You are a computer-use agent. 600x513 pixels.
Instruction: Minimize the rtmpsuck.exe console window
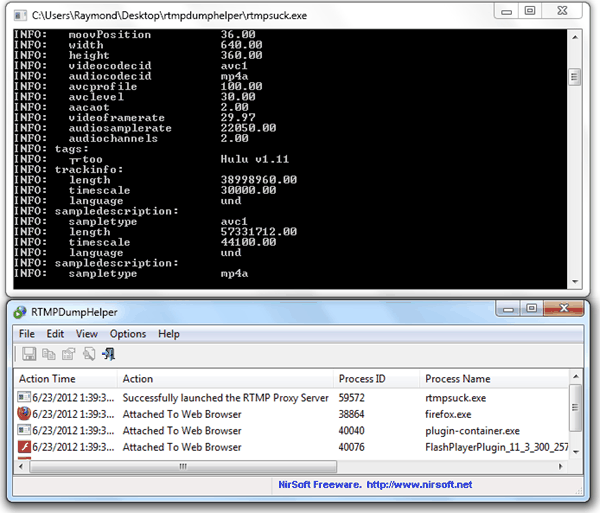tap(507, 11)
